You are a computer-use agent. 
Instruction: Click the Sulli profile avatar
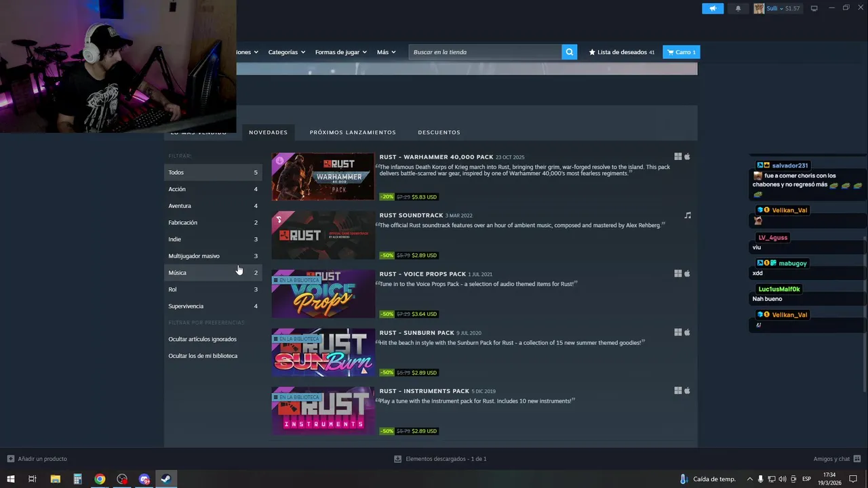[759, 8]
